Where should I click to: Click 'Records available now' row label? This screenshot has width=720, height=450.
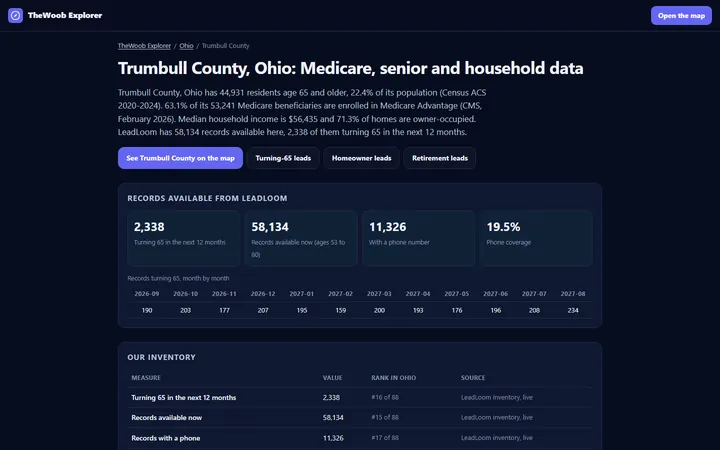pos(167,418)
